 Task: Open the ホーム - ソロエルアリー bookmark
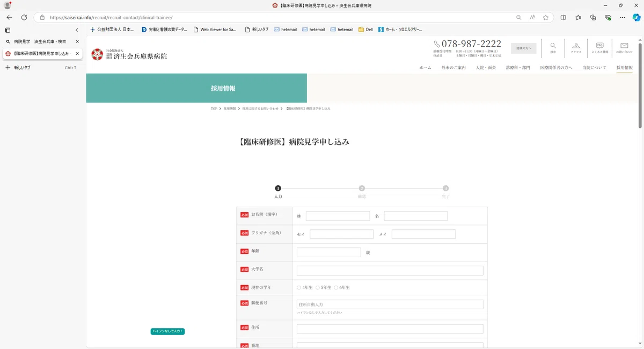(400, 30)
